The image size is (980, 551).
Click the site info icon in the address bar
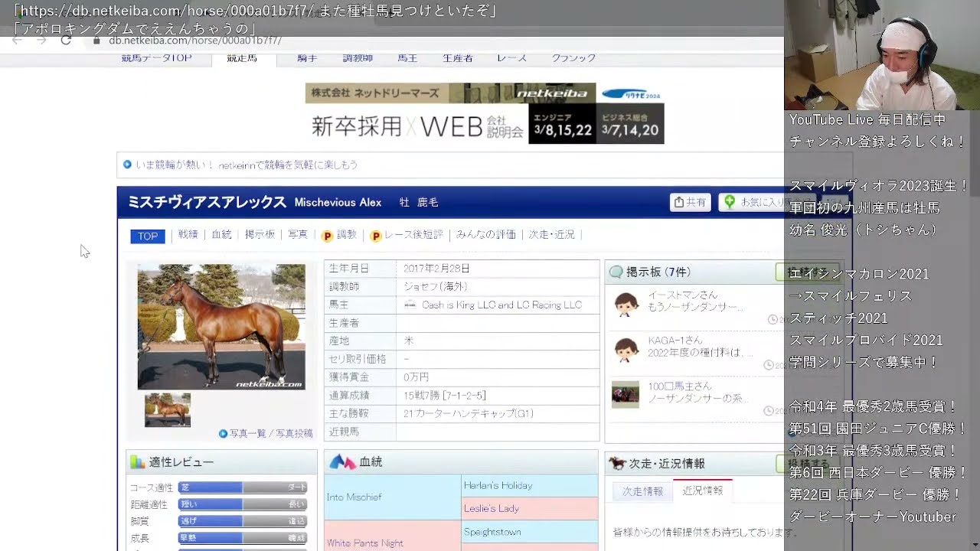97,41
